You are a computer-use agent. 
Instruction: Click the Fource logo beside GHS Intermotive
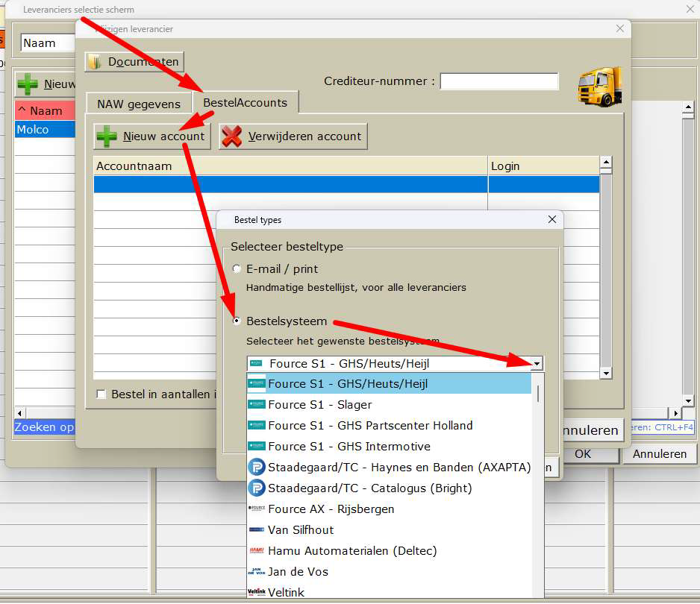point(257,446)
